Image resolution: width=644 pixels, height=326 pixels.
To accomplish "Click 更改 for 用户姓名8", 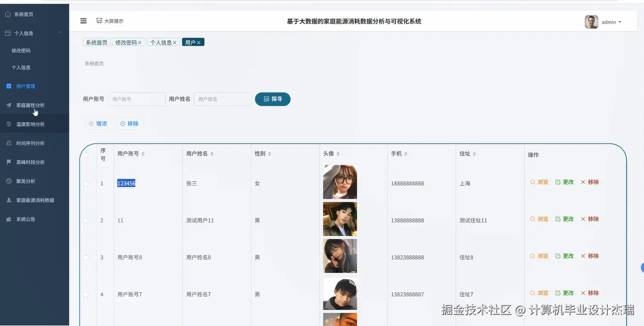I will tap(564, 256).
